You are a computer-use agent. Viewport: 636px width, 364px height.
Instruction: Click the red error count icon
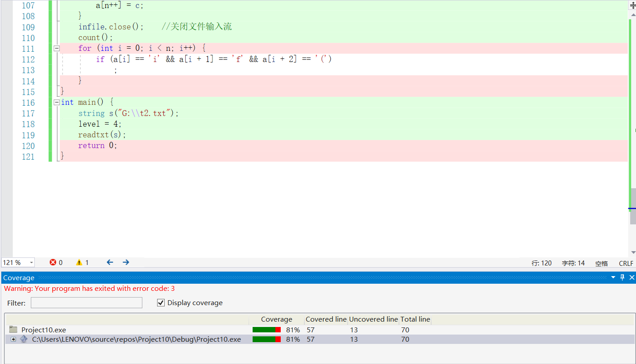pos(53,262)
